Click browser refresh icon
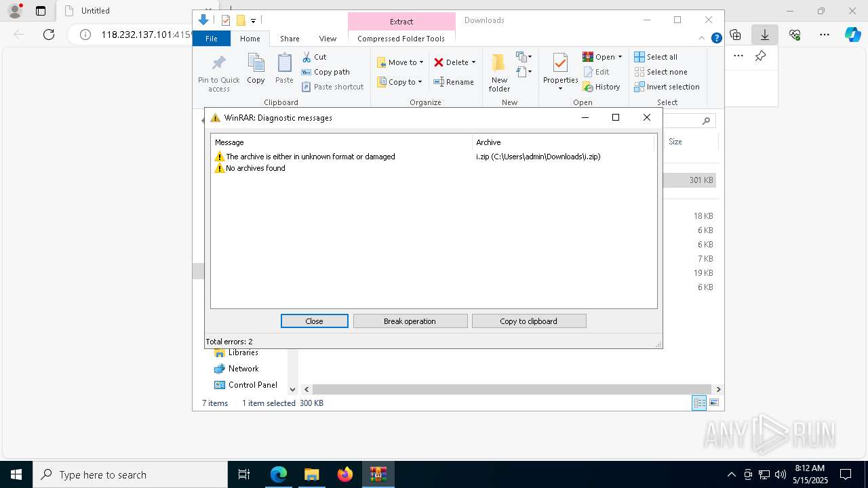868x488 pixels. [49, 35]
